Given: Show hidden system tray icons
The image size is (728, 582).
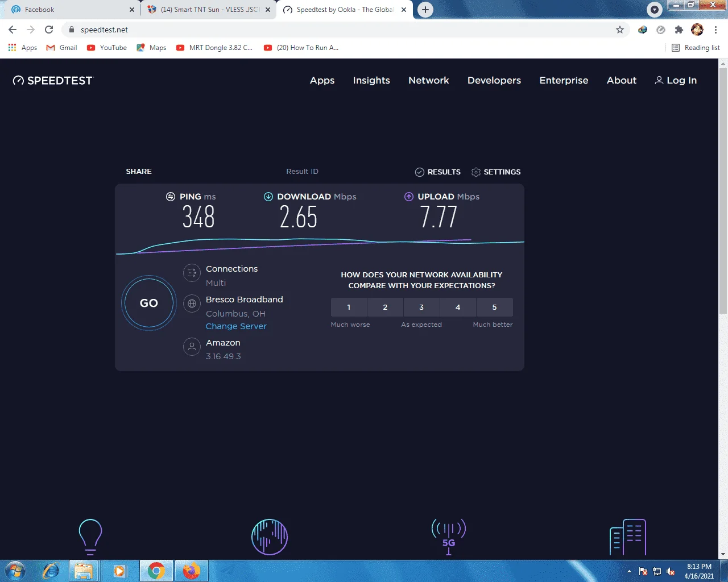Looking at the screenshot, I should tap(629, 571).
